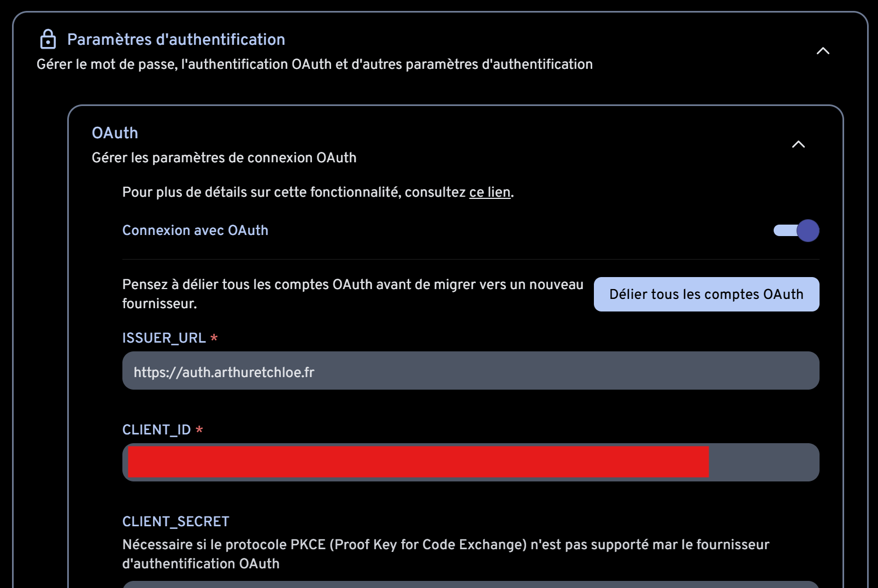The image size is (878, 588).
Task: Click the CLIENT_SECRET field label
Action: coord(175,522)
